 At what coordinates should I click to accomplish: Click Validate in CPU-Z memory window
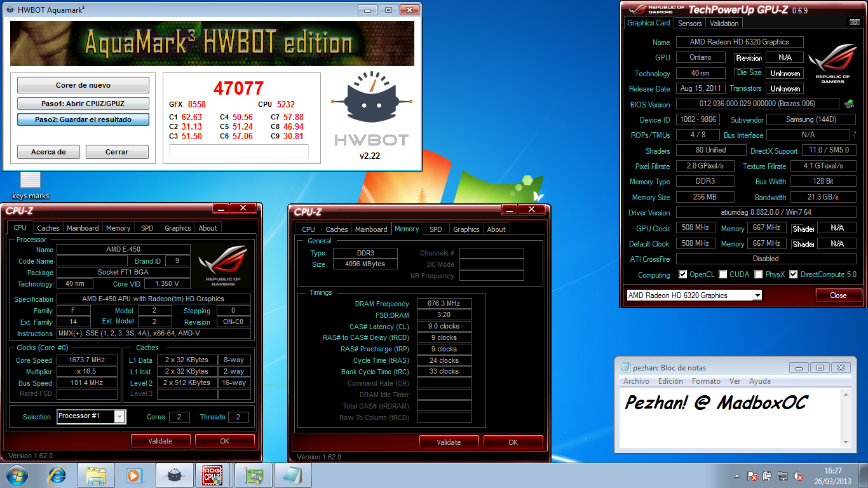pos(449,442)
